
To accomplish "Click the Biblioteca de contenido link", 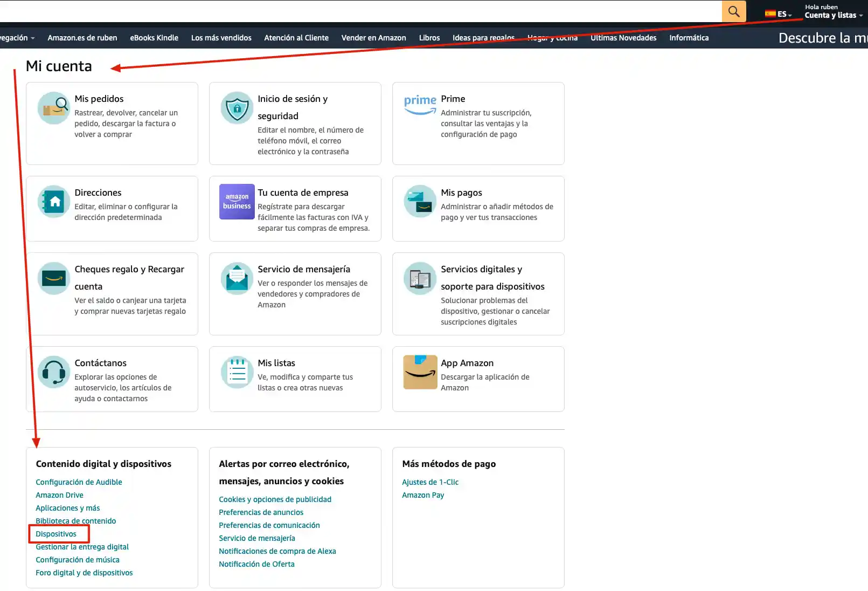I will [x=76, y=521].
